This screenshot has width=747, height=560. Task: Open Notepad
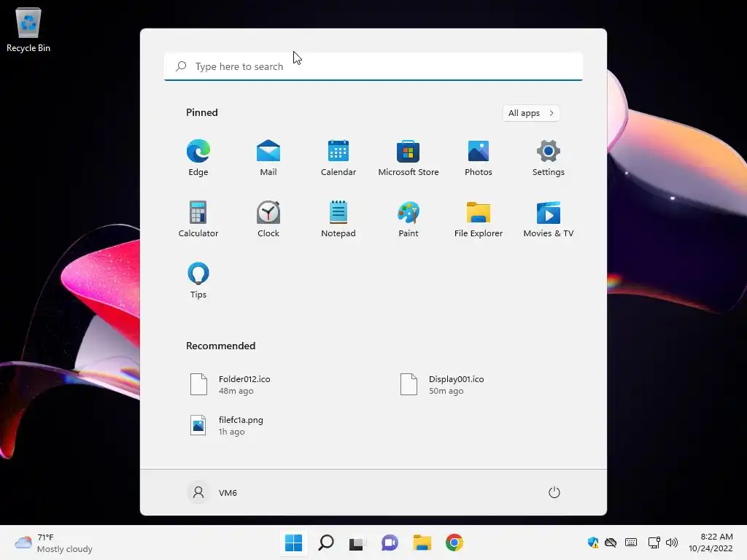(338, 219)
